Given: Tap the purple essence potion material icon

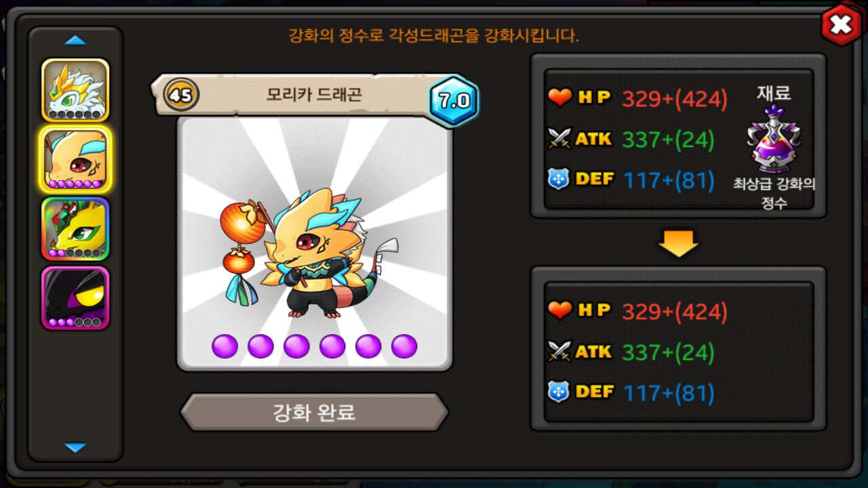Looking at the screenshot, I should coord(774,140).
